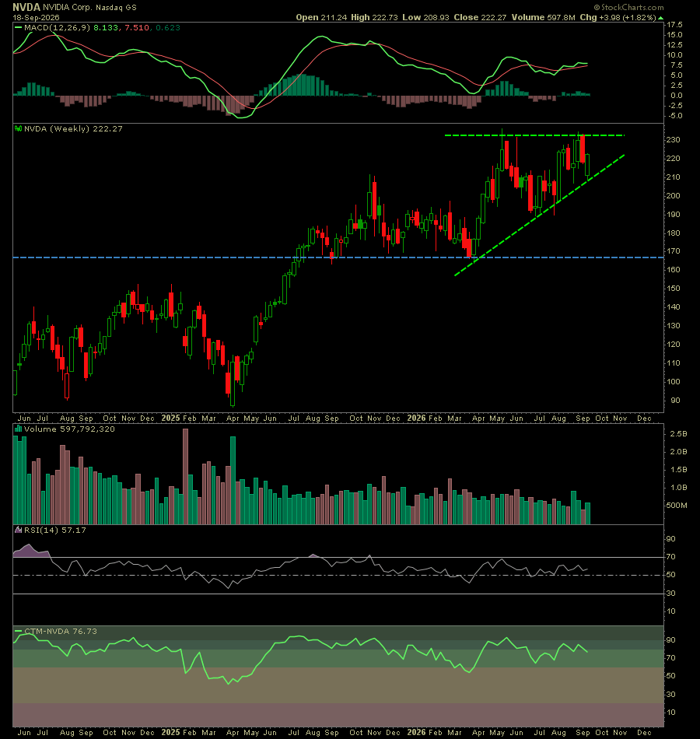Click the rising green dashed trendline
This screenshot has width=700, height=739.
pos(540,215)
